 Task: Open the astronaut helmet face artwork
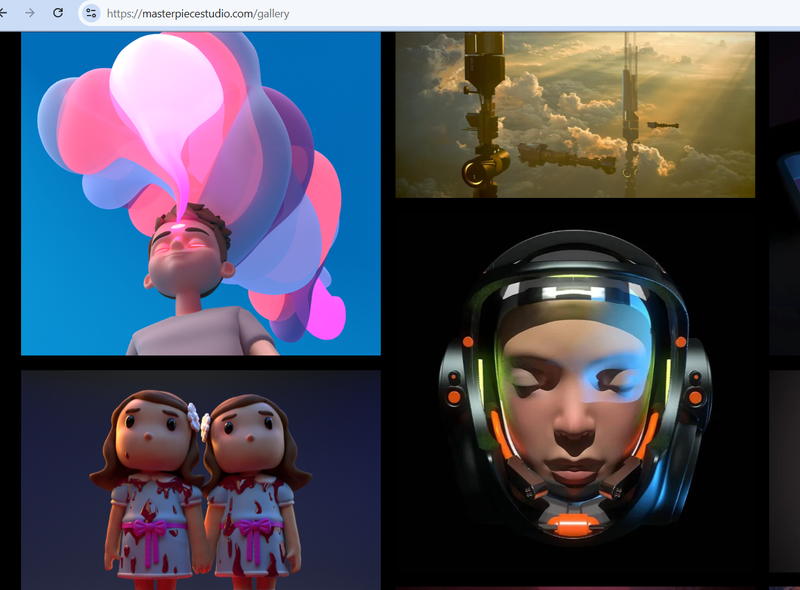click(x=575, y=389)
